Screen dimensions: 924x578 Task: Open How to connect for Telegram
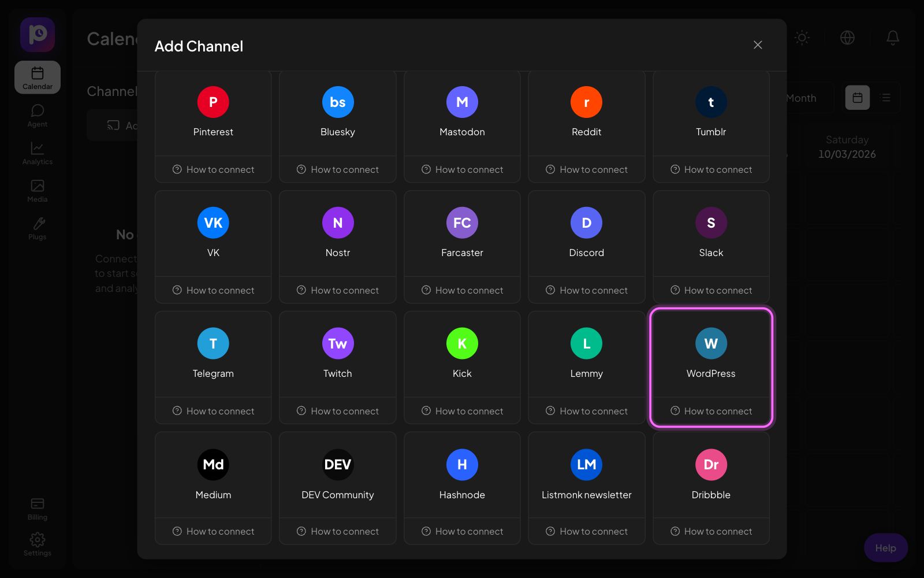tap(213, 411)
